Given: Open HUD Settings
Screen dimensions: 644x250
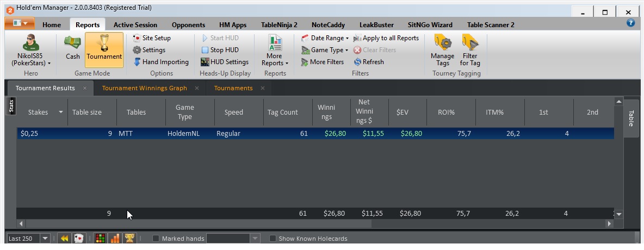Looking at the screenshot, I should pyautogui.click(x=225, y=62).
